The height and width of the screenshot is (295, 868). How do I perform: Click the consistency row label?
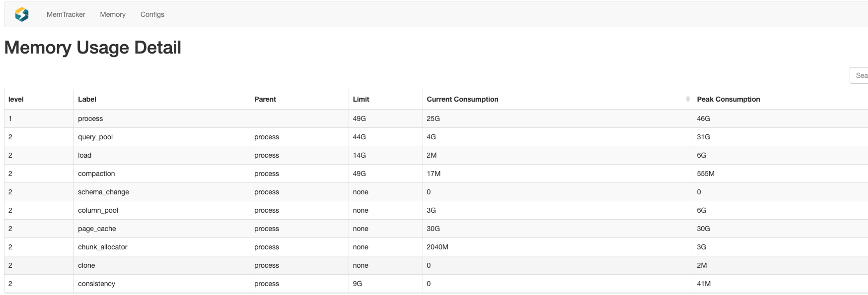click(96, 284)
